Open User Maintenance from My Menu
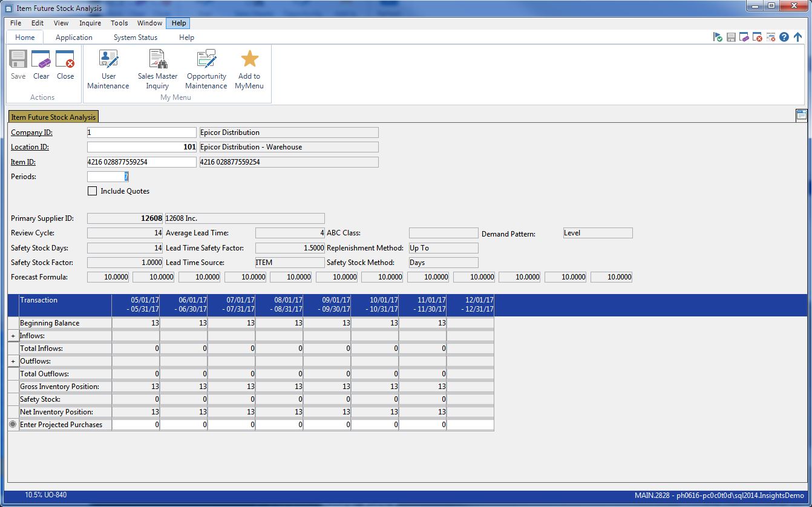Screen dimensions: 812x507 108,69
